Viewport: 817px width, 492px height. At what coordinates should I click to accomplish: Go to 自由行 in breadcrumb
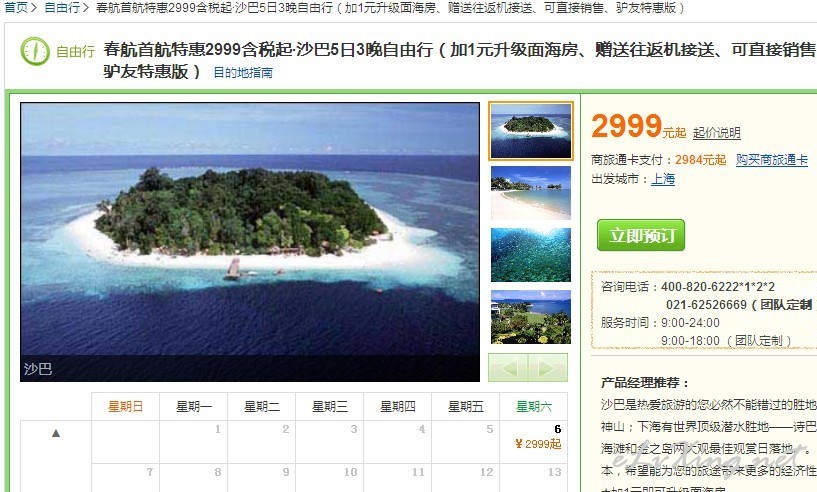(x=62, y=7)
